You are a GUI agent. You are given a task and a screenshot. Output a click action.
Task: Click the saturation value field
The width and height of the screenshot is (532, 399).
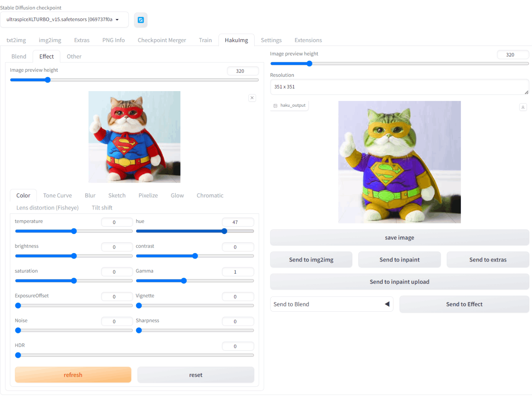click(x=117, y=272)
